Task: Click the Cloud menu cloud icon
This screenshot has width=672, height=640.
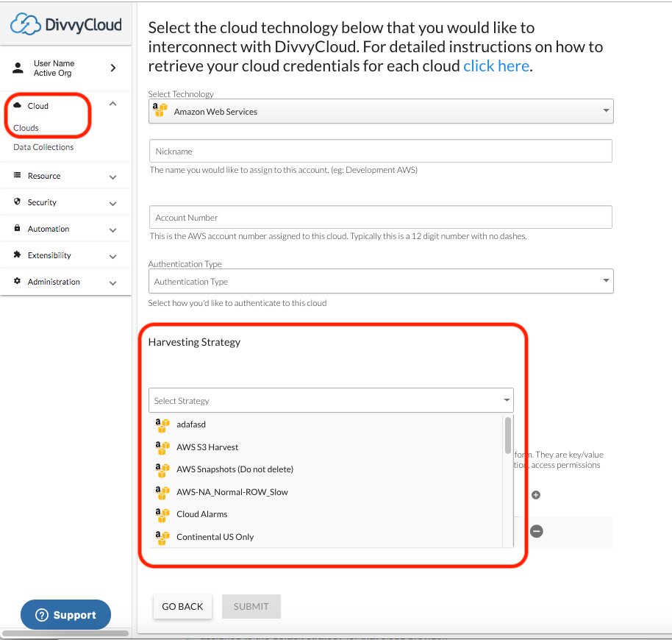Action: click(x=17, y=105)
